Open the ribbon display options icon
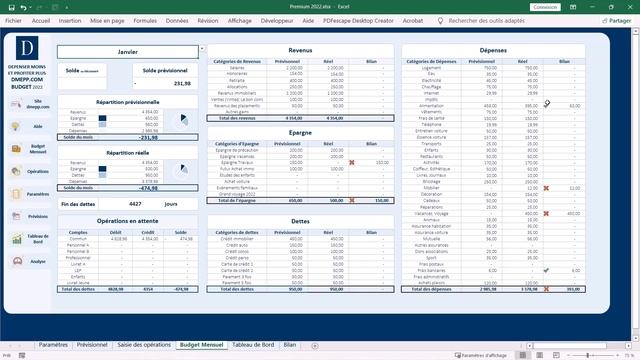Image resolution: width=640 pixels, height=360 pixels. [573, 7]
